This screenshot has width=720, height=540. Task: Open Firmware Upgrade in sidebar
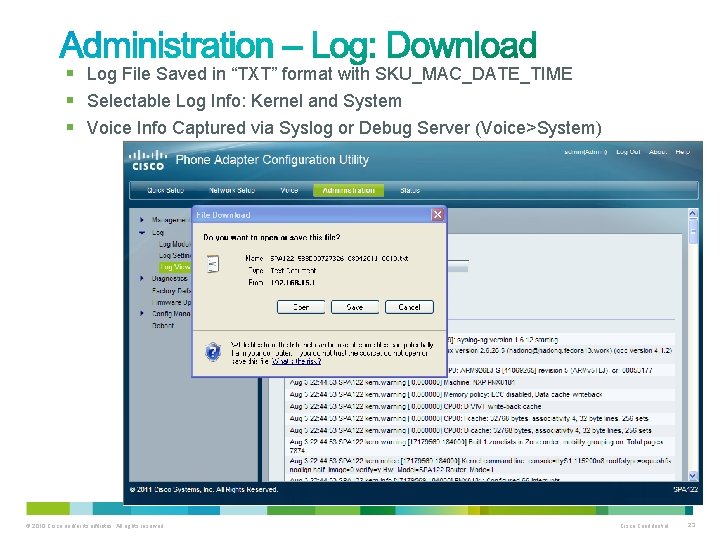(x=171, y=302)
